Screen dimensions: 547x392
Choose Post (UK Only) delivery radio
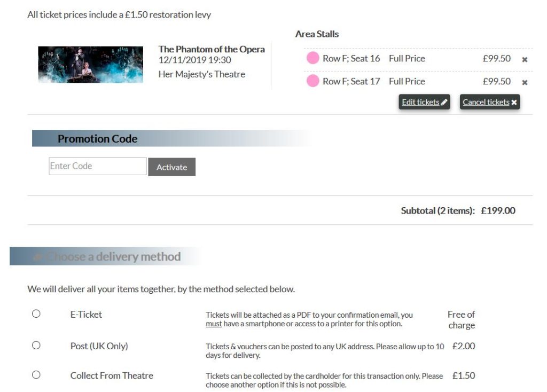[x=36, y=346]
